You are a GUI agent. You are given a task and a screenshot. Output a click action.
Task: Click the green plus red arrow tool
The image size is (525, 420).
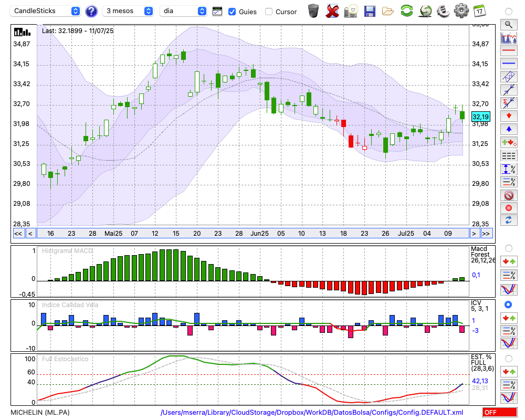click(x=509, y=142)
